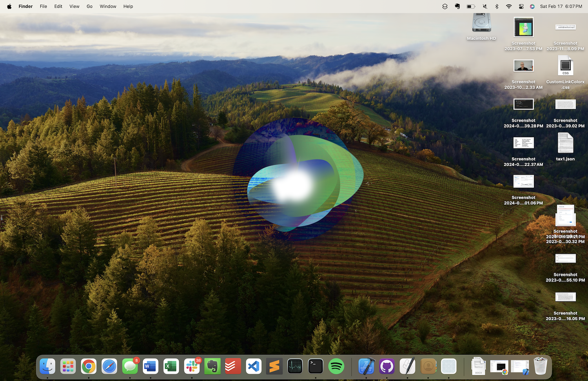This screenshot has height=381, width=588.
Task: Select CustomLinkColorx.css file on desktop
Action: click(x=565, y=66)
